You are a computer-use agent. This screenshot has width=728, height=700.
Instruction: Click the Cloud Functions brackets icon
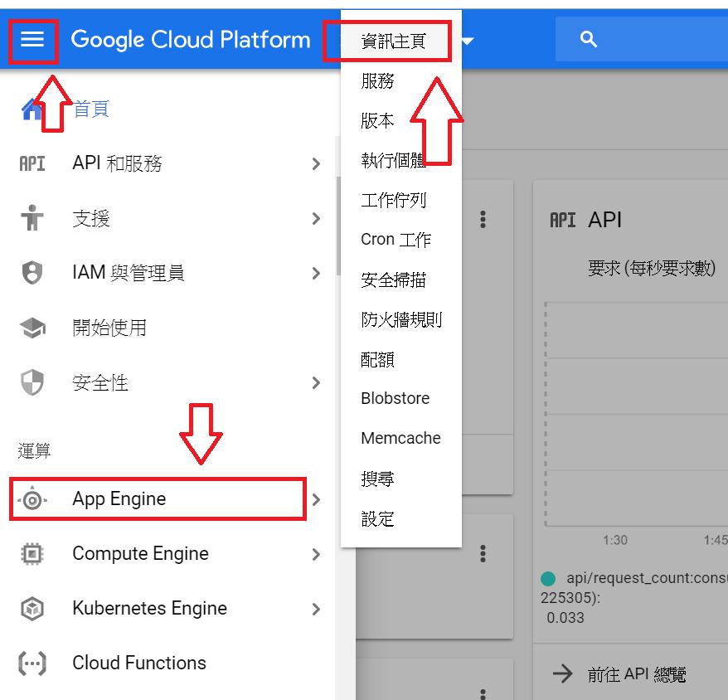click(x=32, y=664)
